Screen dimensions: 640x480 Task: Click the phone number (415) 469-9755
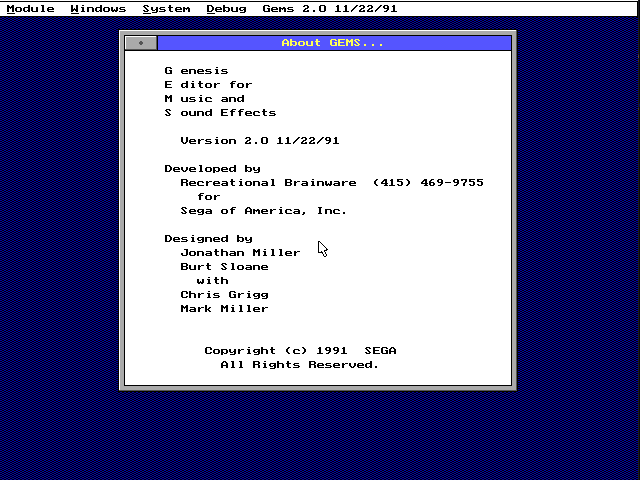pyautogui.click(x=428, y=182)
